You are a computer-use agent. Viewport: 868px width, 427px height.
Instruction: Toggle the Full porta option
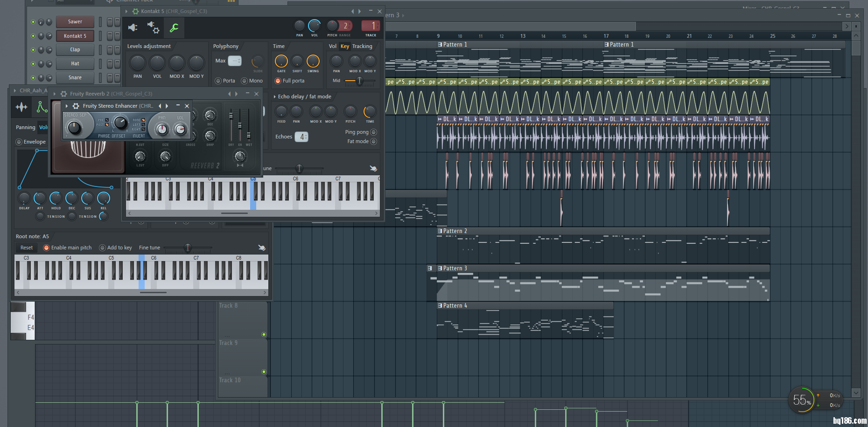[278, 81]
